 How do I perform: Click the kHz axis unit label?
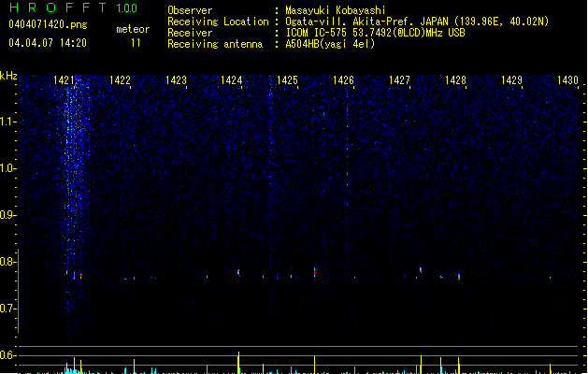8,76
